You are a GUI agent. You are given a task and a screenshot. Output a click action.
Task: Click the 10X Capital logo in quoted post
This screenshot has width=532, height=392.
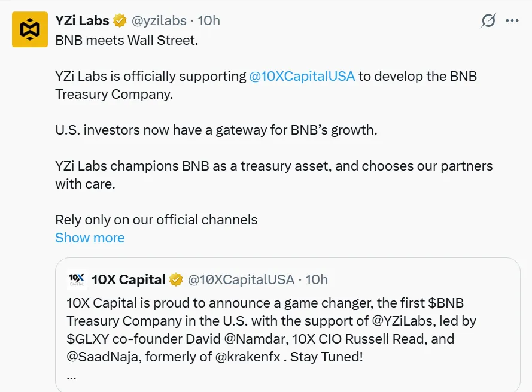77,279
